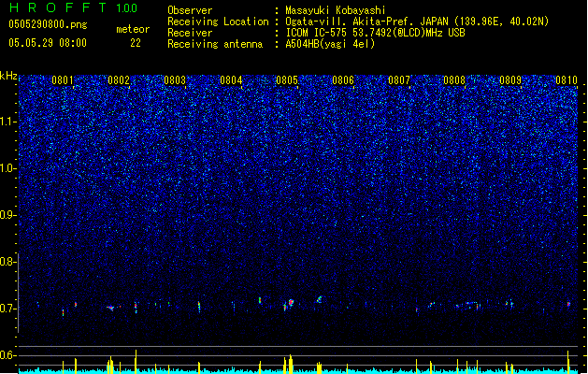
Task: Click the antenna value A504HB(yagi 4el)
Action: (x=330, y=44)
